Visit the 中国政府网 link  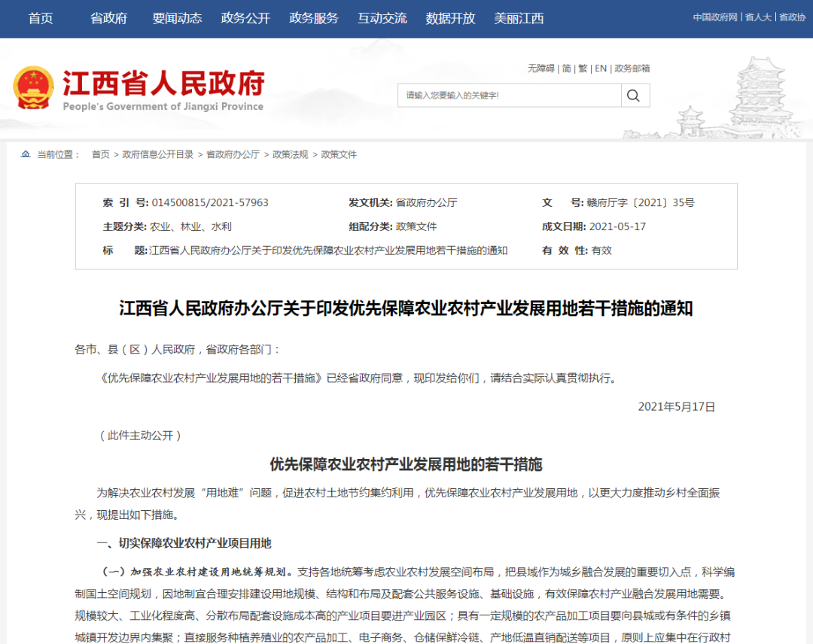(715, 17)
